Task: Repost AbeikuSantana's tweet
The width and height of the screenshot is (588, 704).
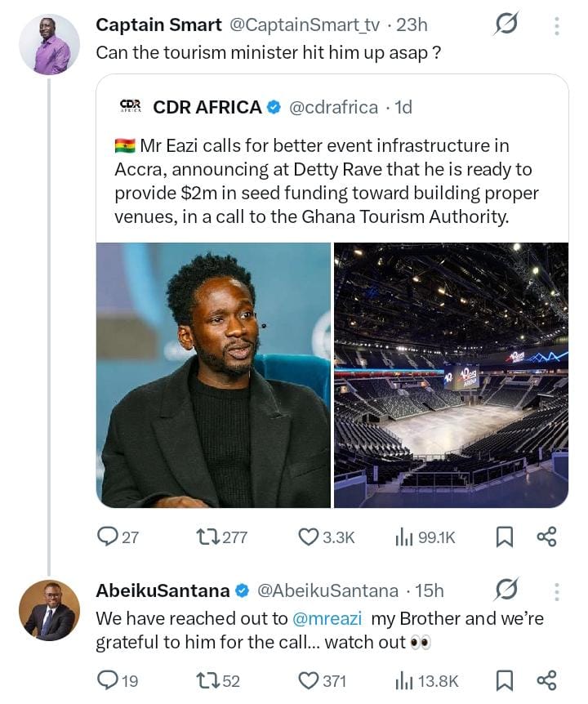Action: [206, 680]
